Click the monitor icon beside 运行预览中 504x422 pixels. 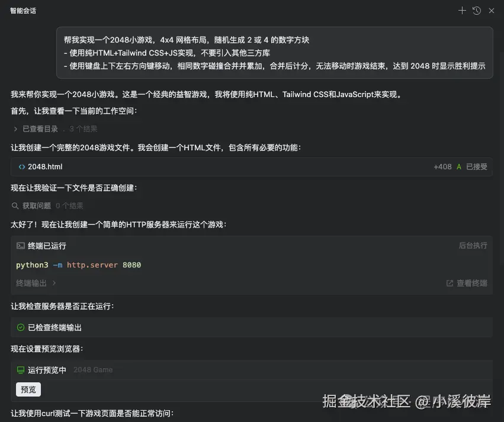coord(20,369)
